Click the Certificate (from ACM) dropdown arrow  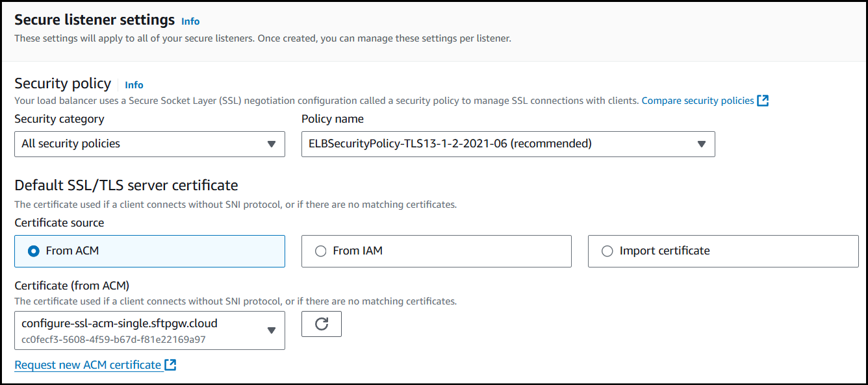click(x=272, y=330)
